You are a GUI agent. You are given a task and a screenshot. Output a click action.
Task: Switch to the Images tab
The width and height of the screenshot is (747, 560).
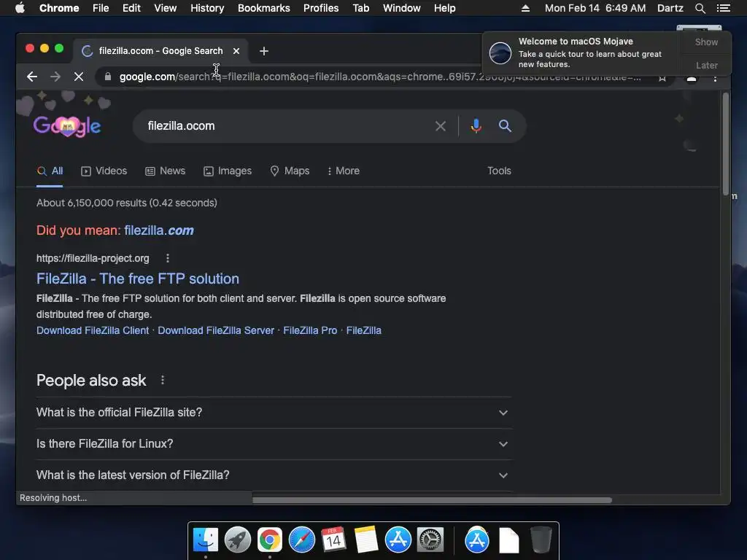coord(228,171)
